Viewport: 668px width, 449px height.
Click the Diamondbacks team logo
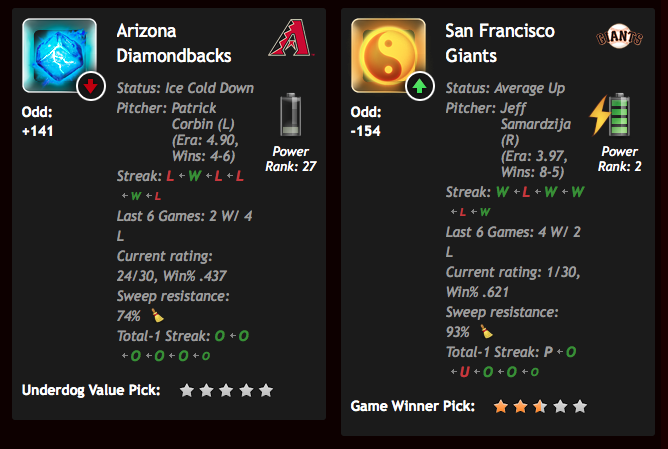point(290,37)
